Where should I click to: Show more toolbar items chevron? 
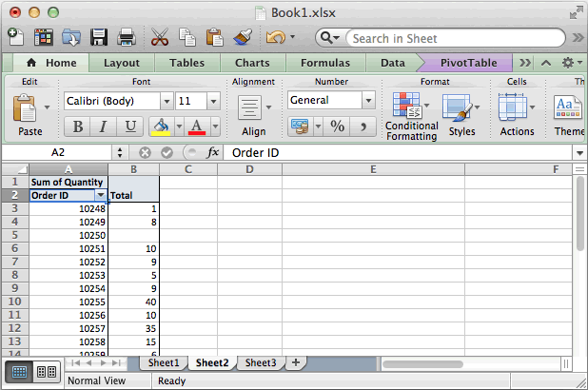(x=578, y=37)
